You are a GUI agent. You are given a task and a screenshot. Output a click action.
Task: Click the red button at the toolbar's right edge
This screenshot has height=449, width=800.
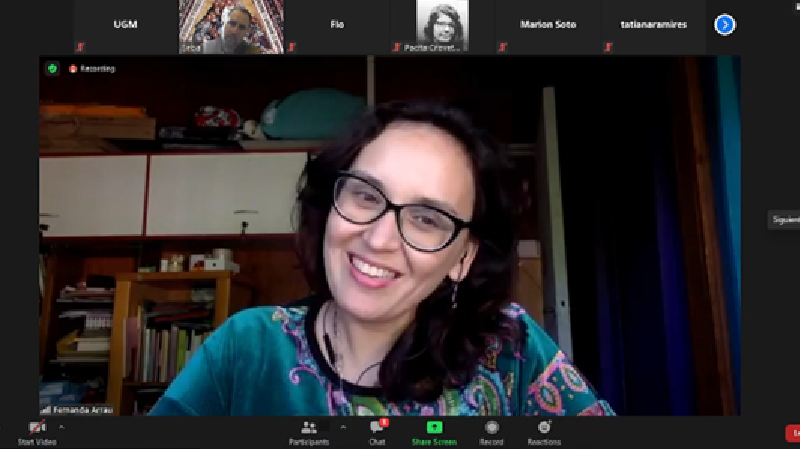click(x=793, y=433)
